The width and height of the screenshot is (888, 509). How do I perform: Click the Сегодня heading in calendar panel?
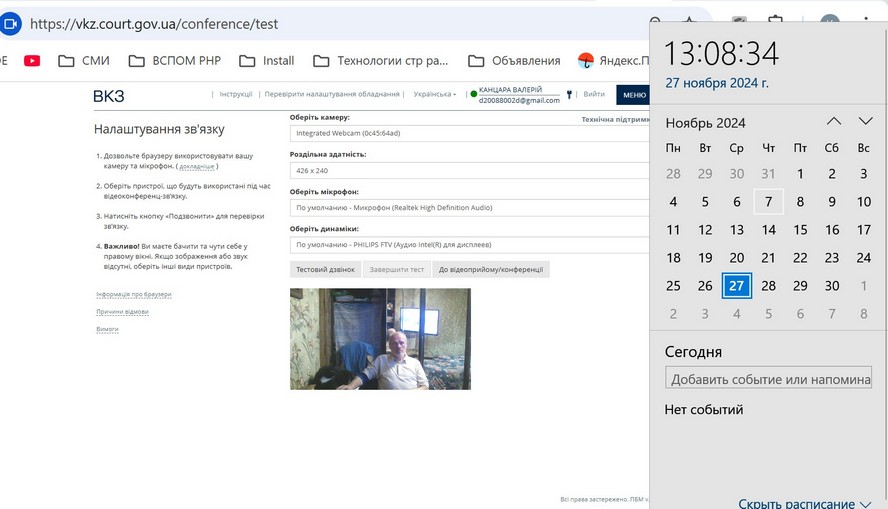pos(693,352)
